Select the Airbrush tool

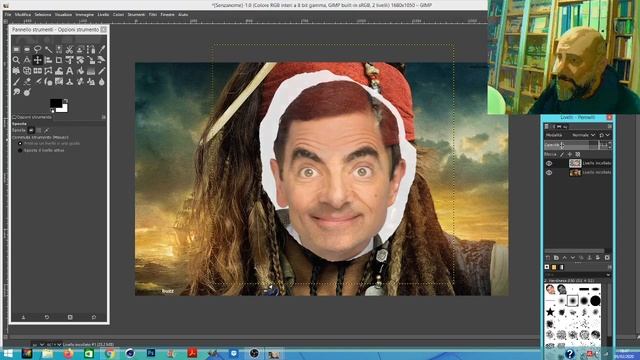[x=38, y=82]
